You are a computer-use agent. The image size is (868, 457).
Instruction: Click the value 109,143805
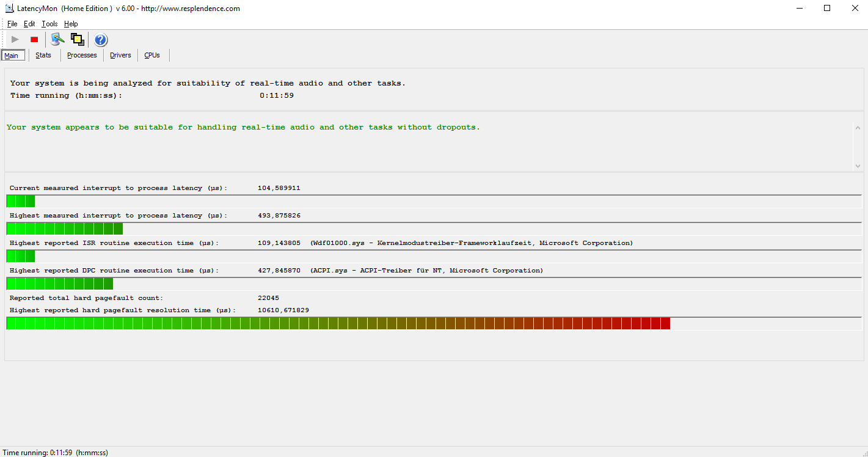coord(279,243)
